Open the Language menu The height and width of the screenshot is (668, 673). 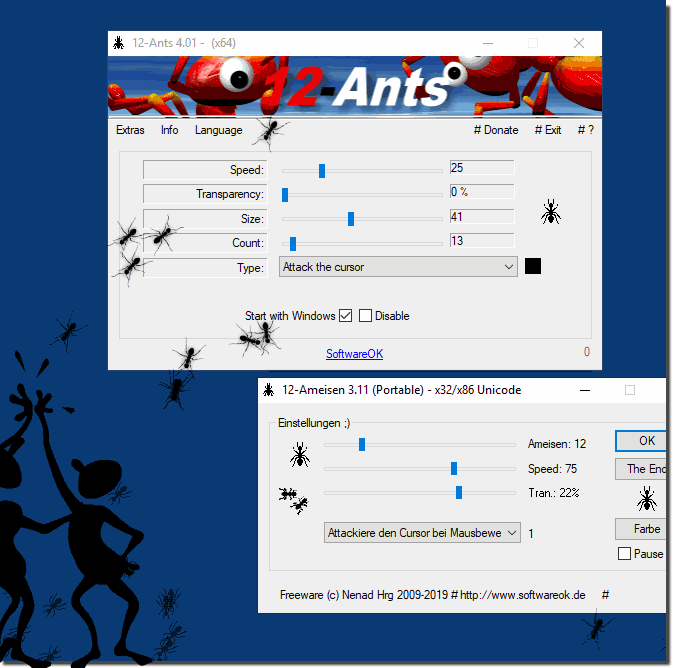pos(218,130)
